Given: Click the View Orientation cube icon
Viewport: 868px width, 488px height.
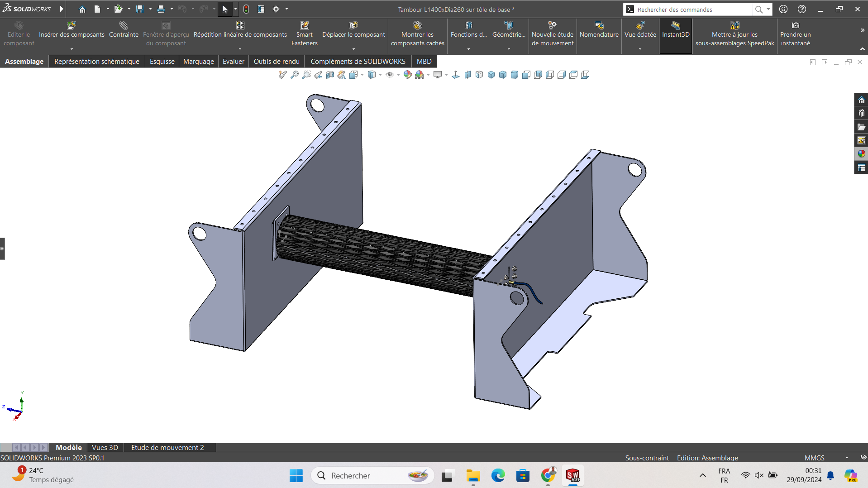Looking at the screenshot, I should pyautogui.click(x=353, y=75).
